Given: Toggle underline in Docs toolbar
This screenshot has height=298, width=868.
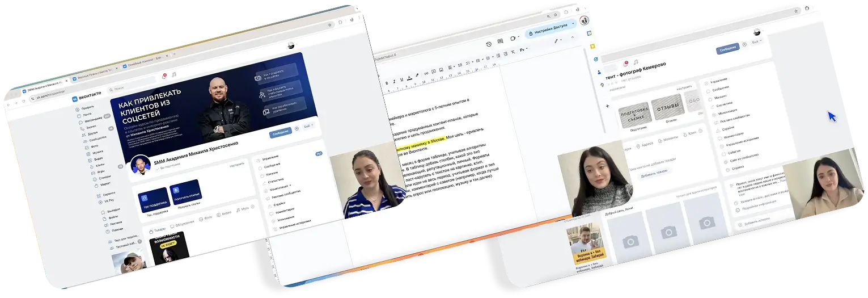Looking at the screenshot, I should point(402,79).
